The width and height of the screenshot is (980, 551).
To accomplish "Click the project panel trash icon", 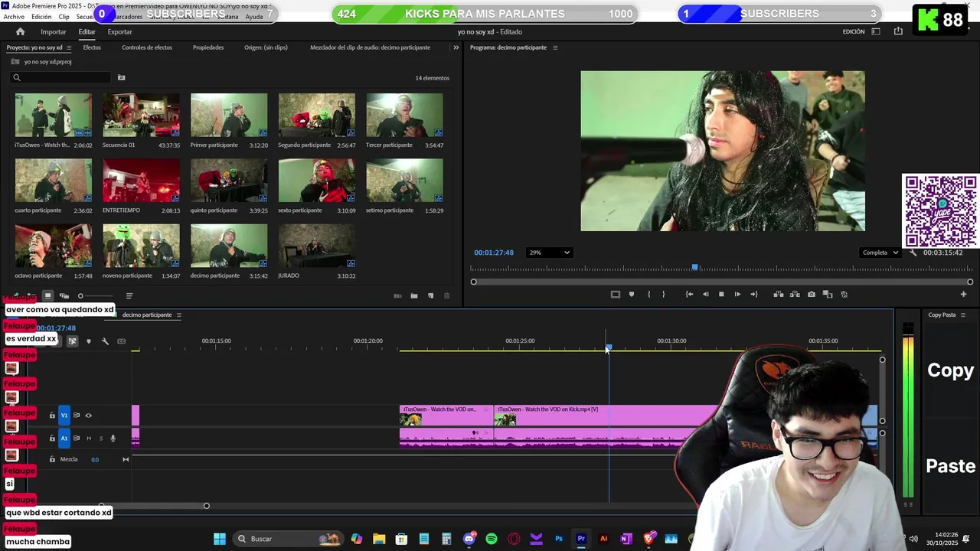I will [x=447, y=296].
